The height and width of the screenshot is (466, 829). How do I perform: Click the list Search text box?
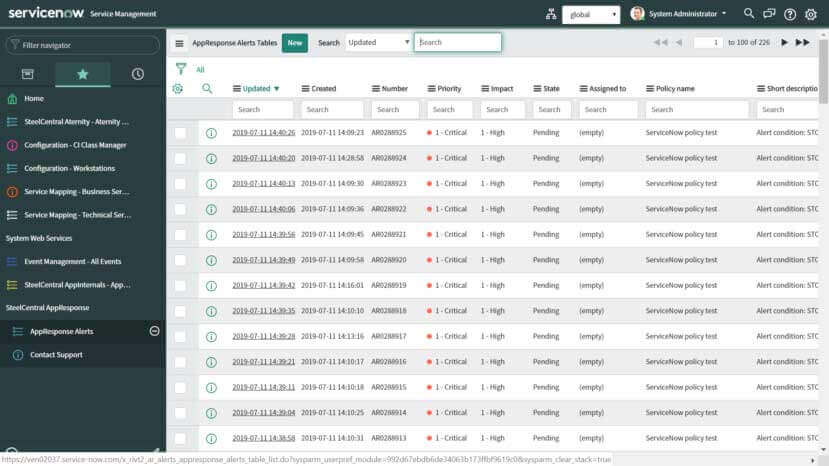click(458, 42)
